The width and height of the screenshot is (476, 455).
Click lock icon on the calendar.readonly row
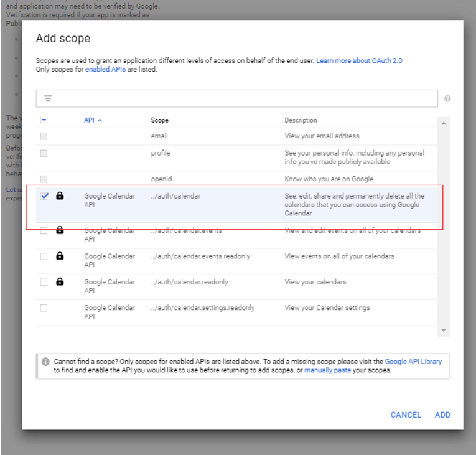pos(60,281)
